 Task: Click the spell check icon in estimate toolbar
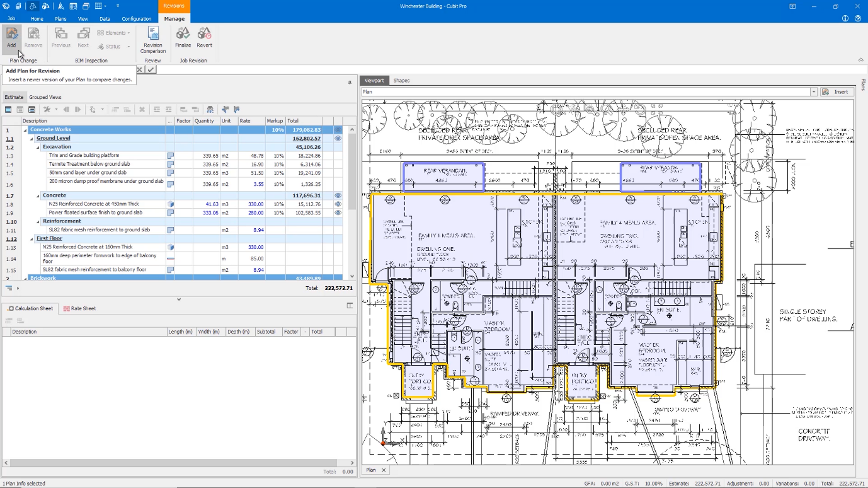[x=210, y=109]
